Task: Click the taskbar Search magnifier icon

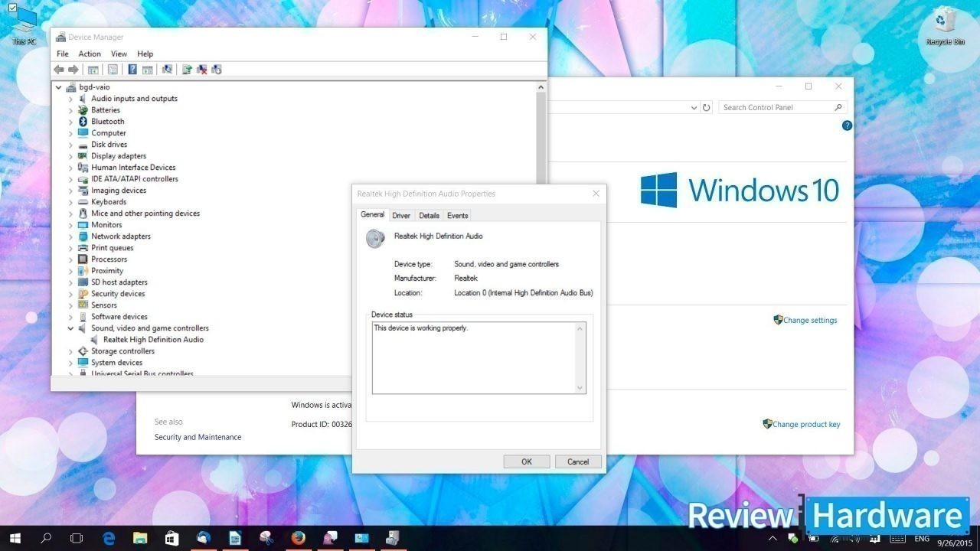Action: coord(46,539)
